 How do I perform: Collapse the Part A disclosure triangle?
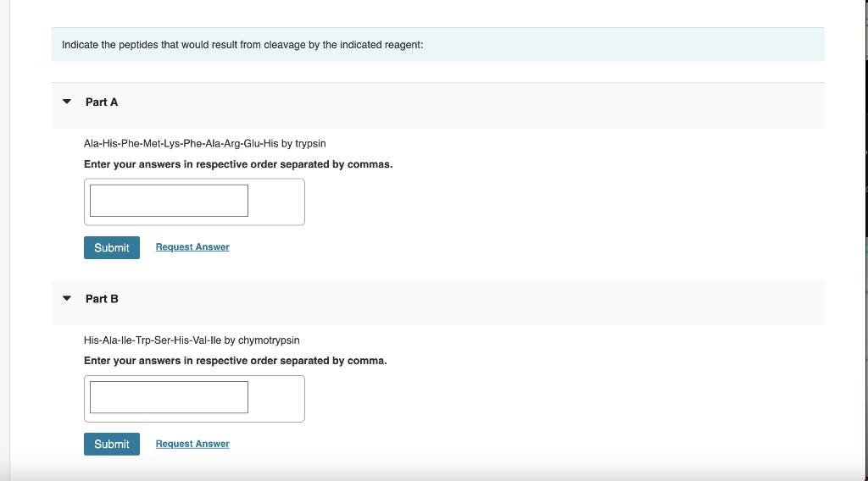click(x=67, y=102)
